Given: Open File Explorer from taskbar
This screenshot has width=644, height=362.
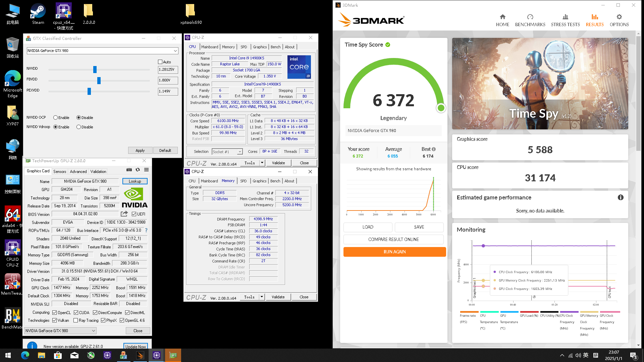Looking at the screenshot, I should click(41, 355).
